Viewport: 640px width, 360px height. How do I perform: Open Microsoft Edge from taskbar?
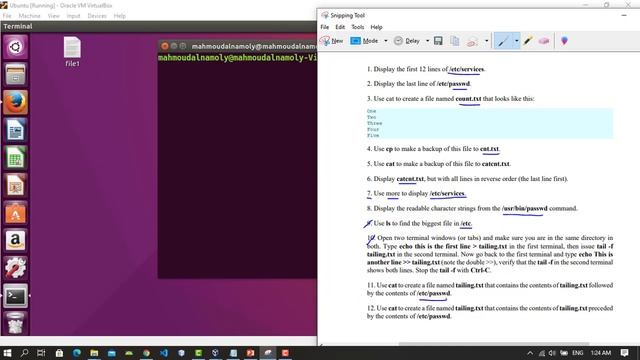[77, 353]
